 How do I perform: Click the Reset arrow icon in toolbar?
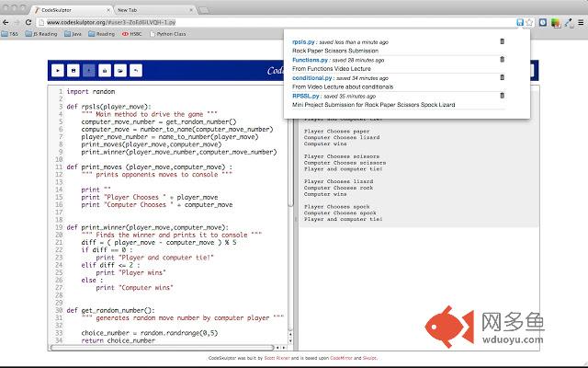(136, 70)
